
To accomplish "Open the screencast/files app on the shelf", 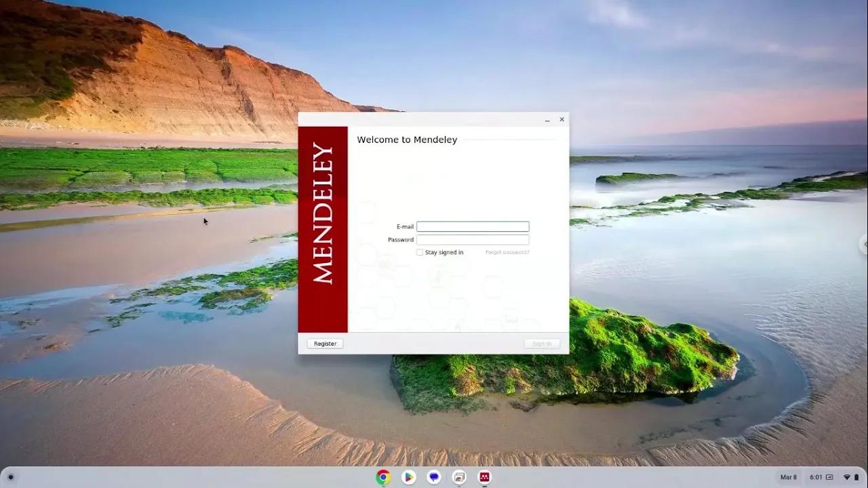I will (x=459, y=477).
